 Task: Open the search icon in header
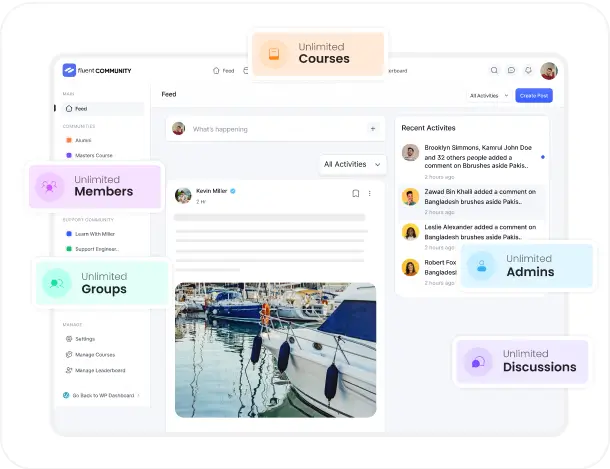pyautogui.click(x=494, y=70)
